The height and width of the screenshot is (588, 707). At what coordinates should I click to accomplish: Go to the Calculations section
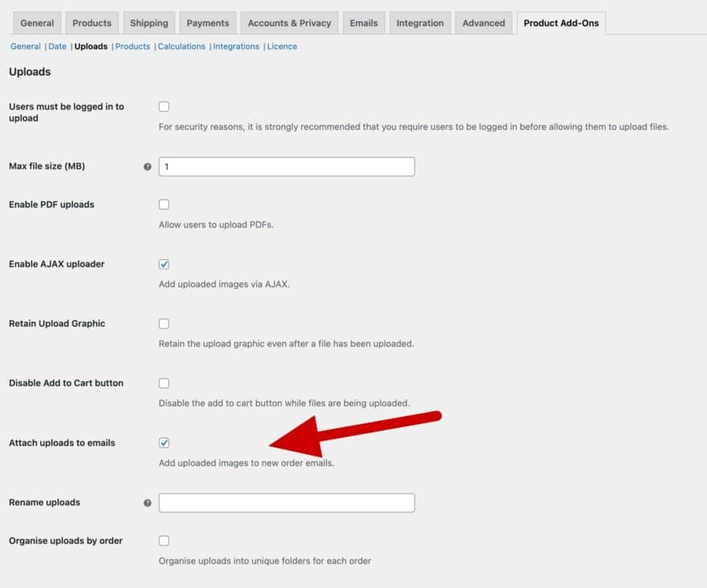[181, 46]
